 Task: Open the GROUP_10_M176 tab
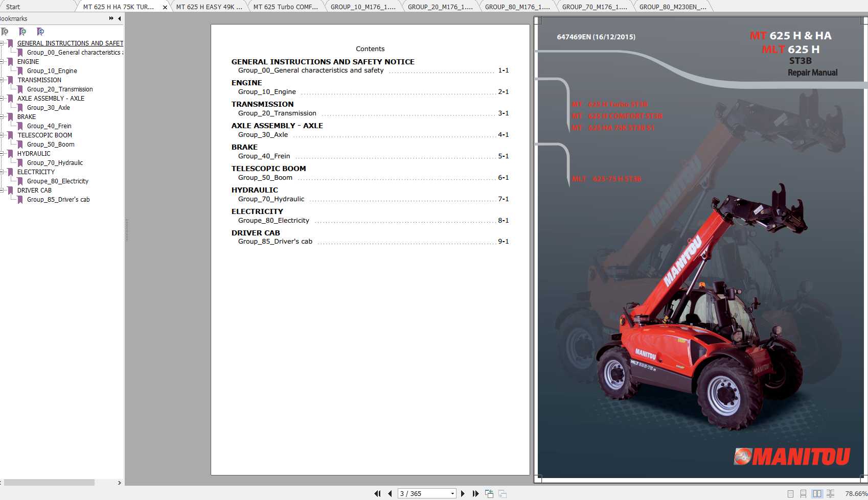click(x=363, y=7)
